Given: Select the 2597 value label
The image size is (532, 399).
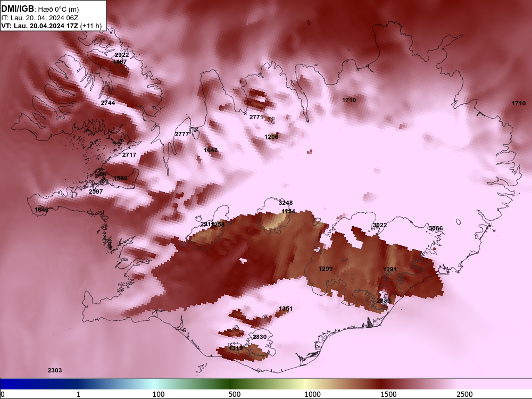Looking at the screenshot, I should pos(96,192).
